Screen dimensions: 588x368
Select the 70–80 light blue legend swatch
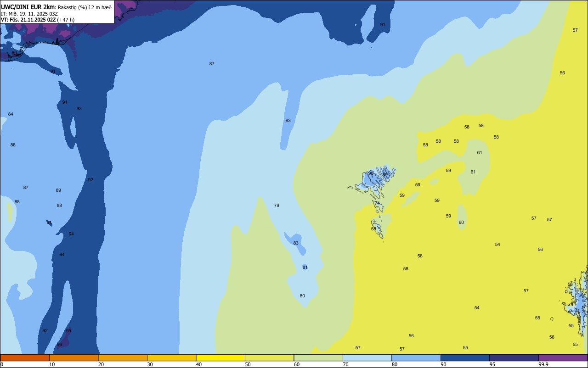click(x=367, y=357)
